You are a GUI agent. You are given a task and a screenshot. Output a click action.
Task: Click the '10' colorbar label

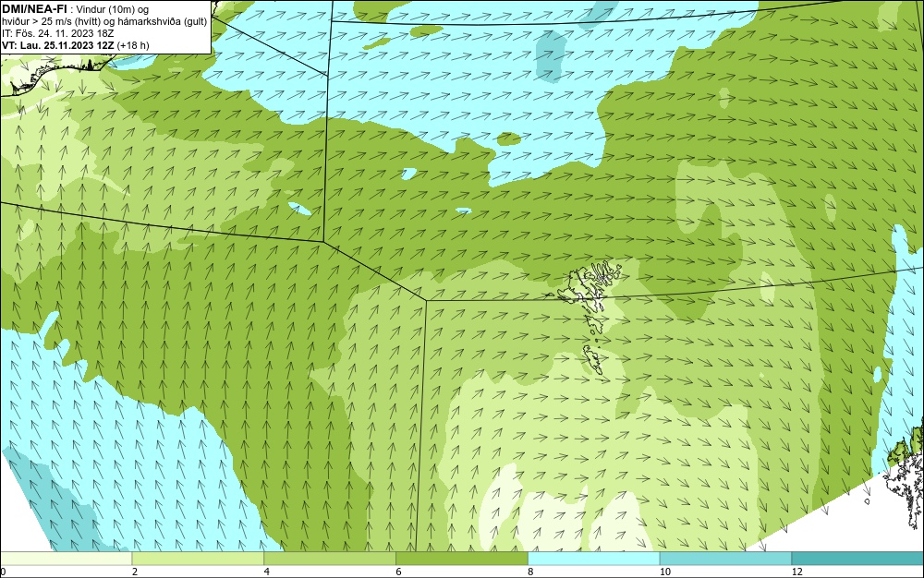click(665, 572)
